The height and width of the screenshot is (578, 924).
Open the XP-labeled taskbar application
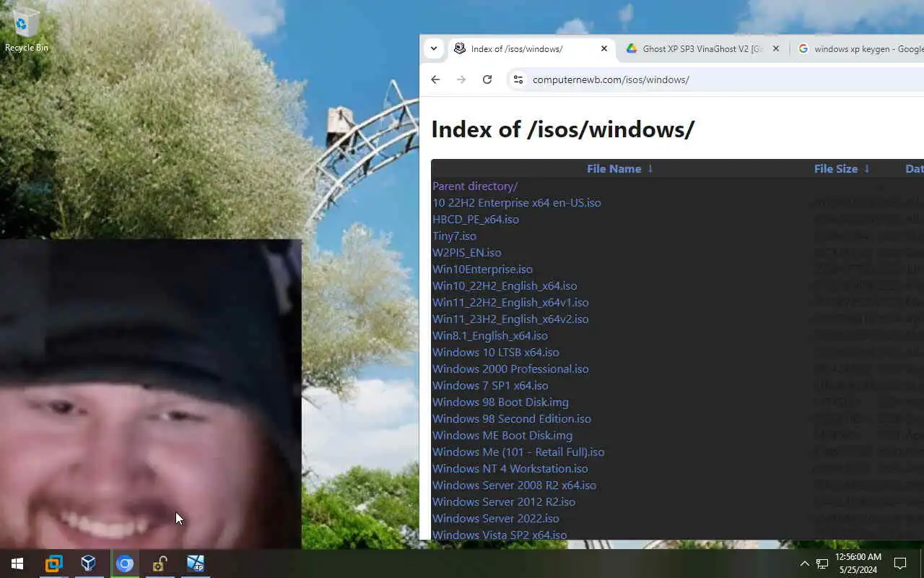point(196,564)
